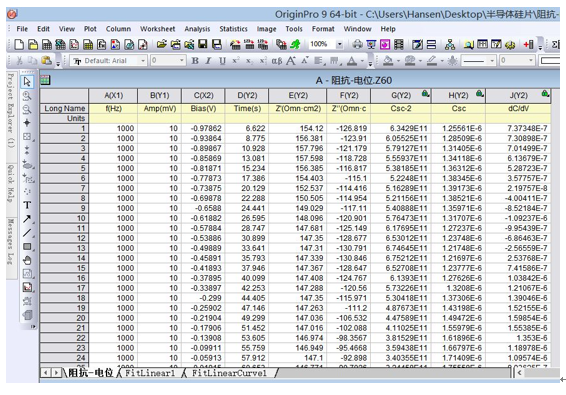The height and width of the screenshot is (395, 566).
Task: Open the Statistics menu
Action: pyautogui.click(x=233, y=29)
